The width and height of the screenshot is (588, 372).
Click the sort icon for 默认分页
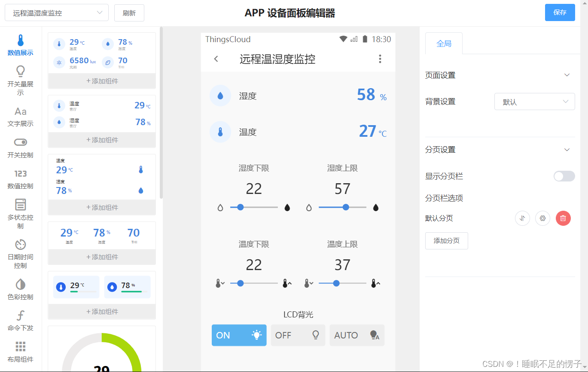pos(522,218)
